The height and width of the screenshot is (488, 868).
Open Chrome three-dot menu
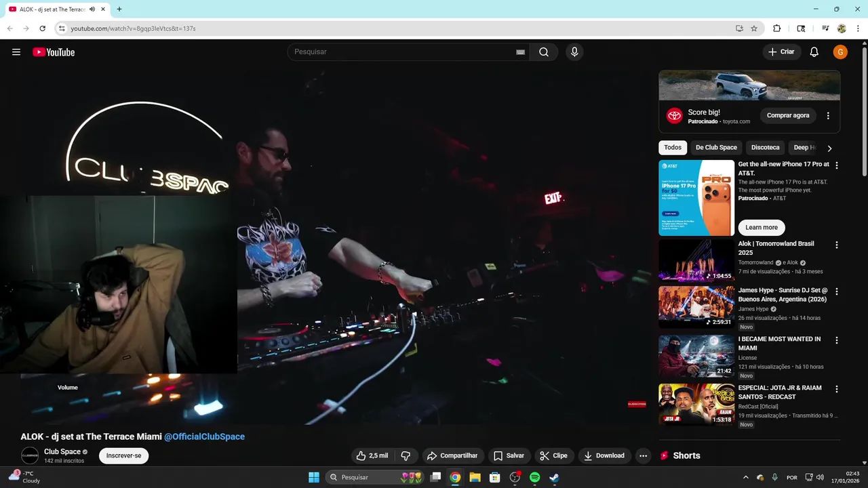point(858,28)
